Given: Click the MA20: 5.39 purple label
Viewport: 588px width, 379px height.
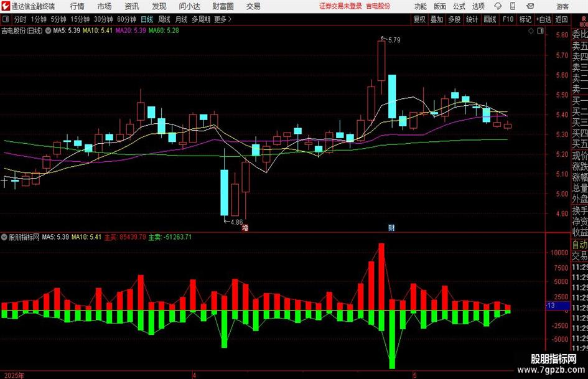Looking at the screenshot, I should click(x=131, y=30).
